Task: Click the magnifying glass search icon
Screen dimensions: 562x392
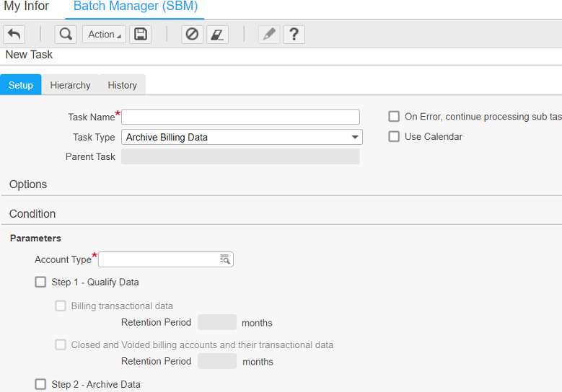Action: (65, 35)
